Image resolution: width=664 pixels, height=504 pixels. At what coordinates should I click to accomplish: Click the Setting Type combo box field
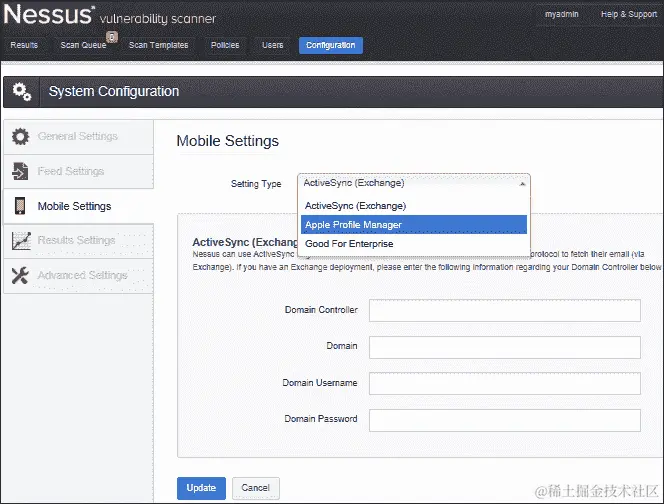(414, 183)
